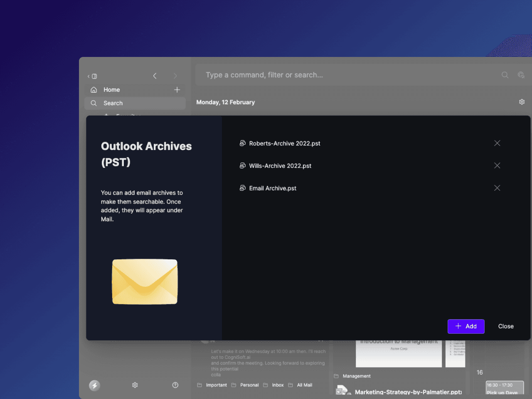This screenshot has width=532, height=399.
Task: Select the Email Archive.pst entry
Action: [x=273, y=188]
